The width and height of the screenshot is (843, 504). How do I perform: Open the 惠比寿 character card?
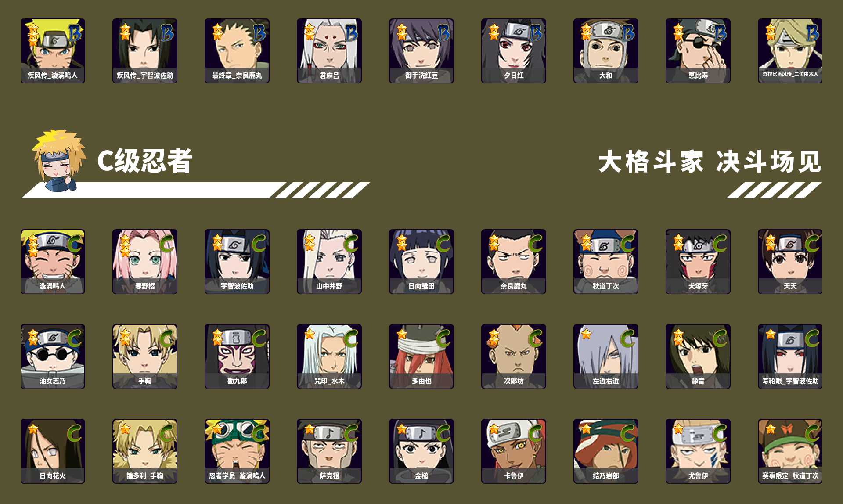point(698,51)
